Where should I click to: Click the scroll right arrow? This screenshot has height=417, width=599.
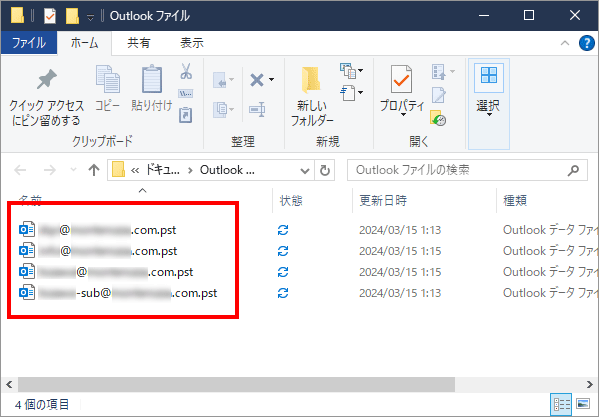click(589, 384)
